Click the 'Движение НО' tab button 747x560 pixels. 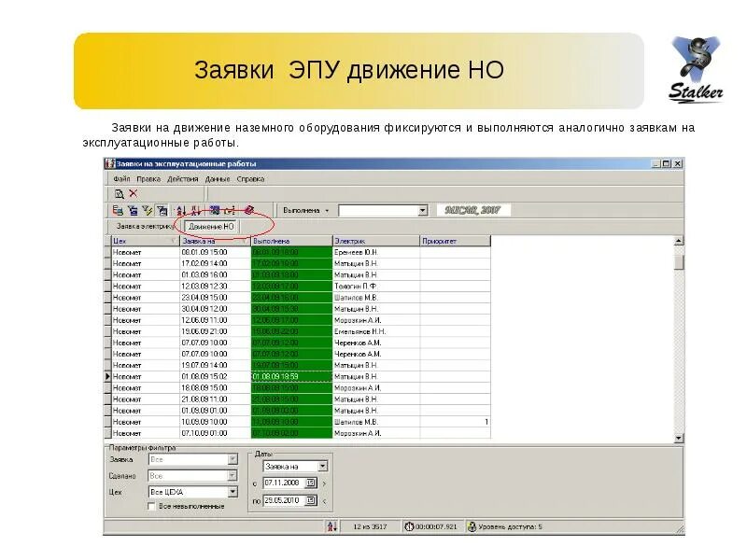pos(211,224)
